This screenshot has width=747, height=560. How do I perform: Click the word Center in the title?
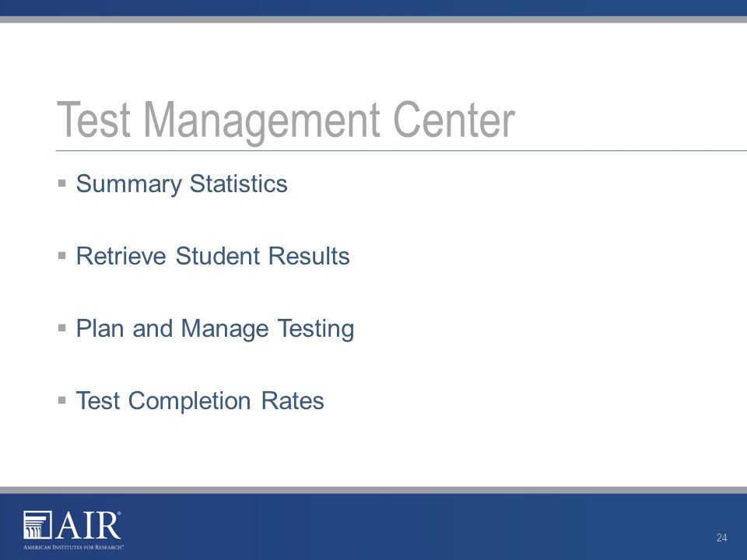point(454,120)
